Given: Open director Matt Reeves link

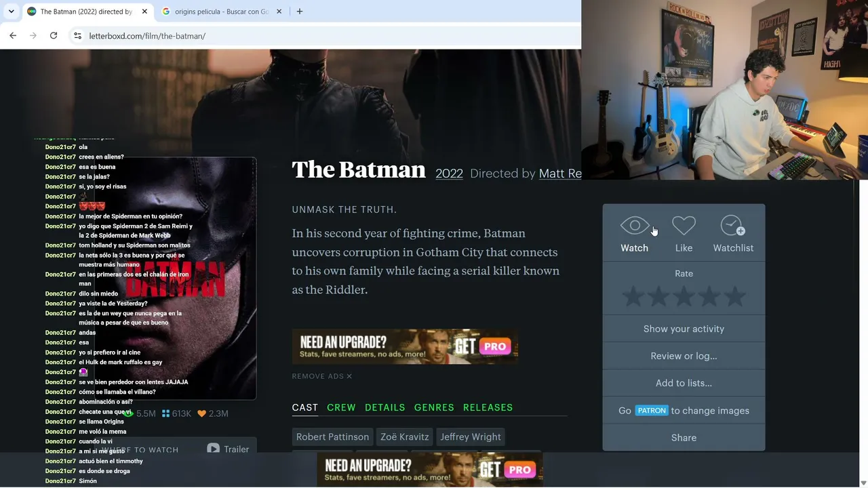Looking at the screenshot, I should [560, 174].
